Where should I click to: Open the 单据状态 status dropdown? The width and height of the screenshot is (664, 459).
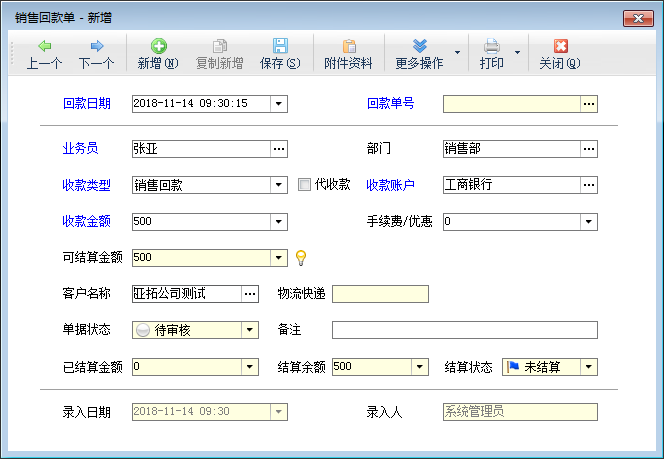[x=249, y=331]
